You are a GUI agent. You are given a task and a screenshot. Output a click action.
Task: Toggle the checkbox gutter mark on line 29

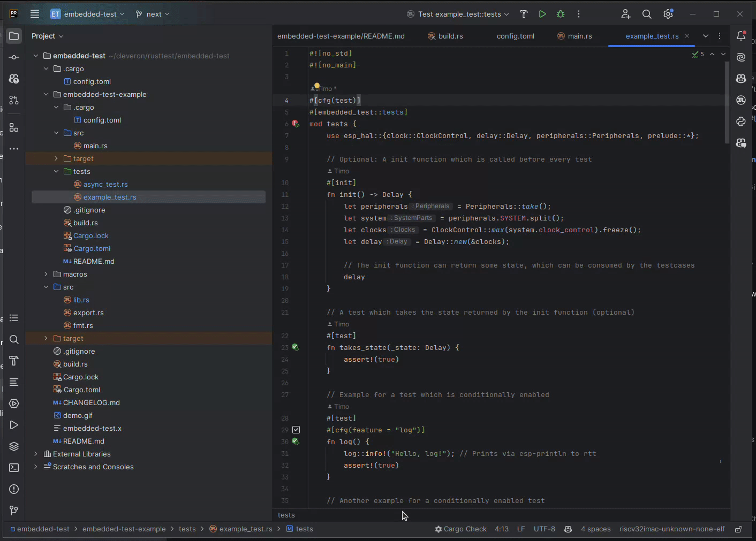pyautogui.click(x=296, y=430)
